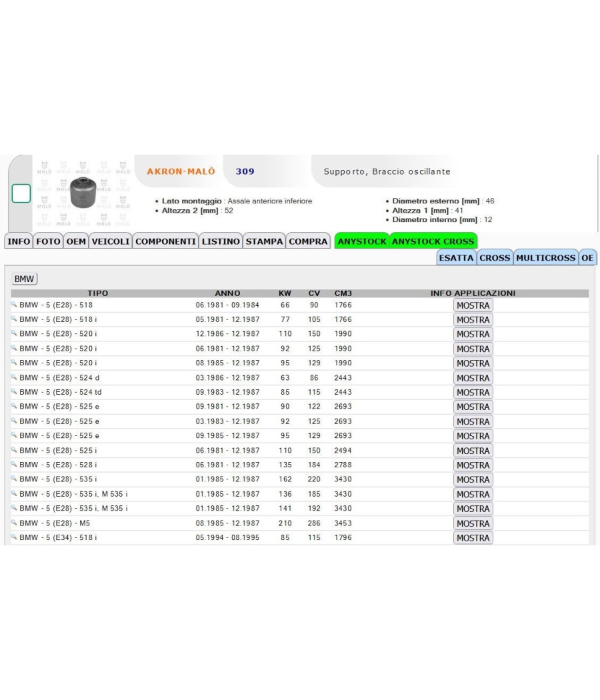Click the BMW brand button
This screenshot has width=600, height=700.
[x=24, y=279]
